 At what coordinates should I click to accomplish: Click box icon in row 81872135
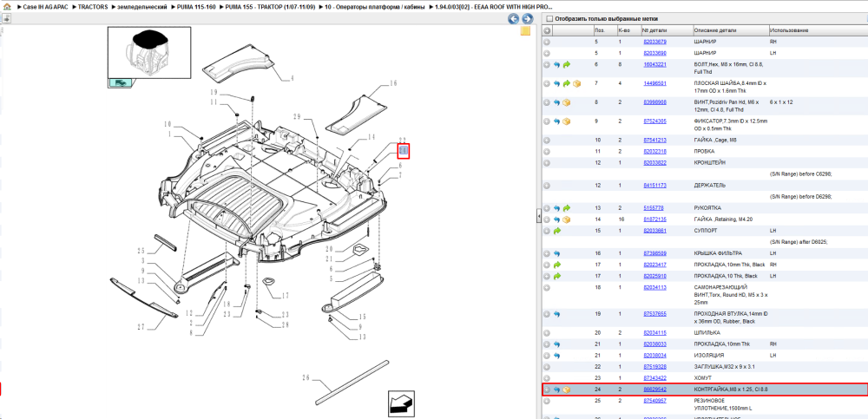(566, 219)
